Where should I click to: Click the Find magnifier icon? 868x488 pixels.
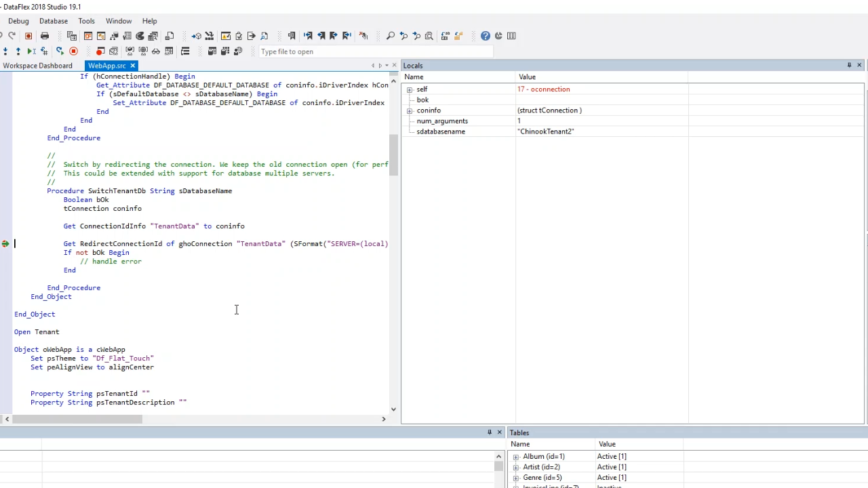point(391,36)
